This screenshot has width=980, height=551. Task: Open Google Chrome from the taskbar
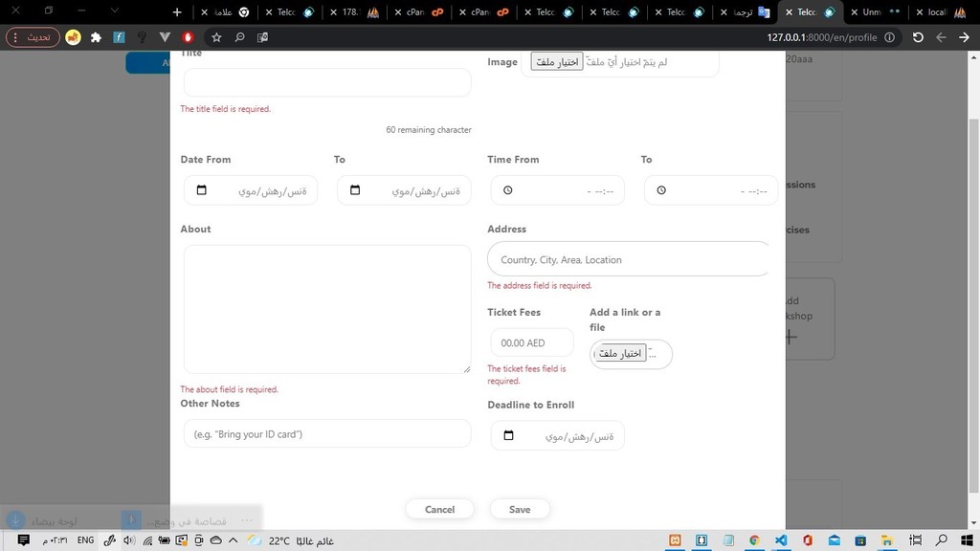coord(754,540)
